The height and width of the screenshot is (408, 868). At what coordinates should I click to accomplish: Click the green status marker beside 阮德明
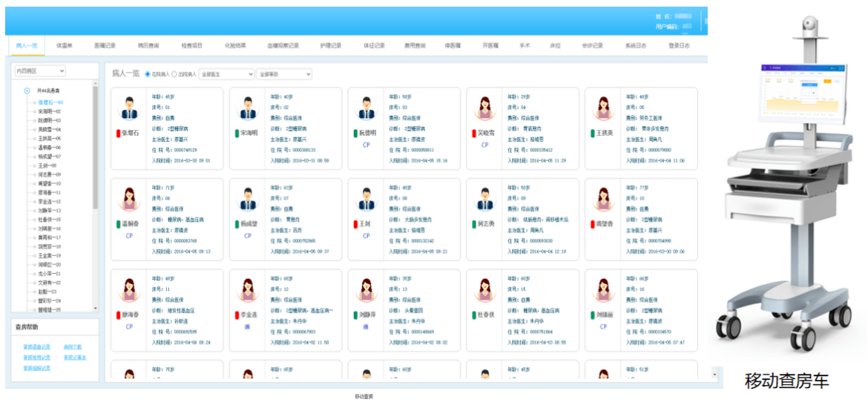click(x=355, y=134)
